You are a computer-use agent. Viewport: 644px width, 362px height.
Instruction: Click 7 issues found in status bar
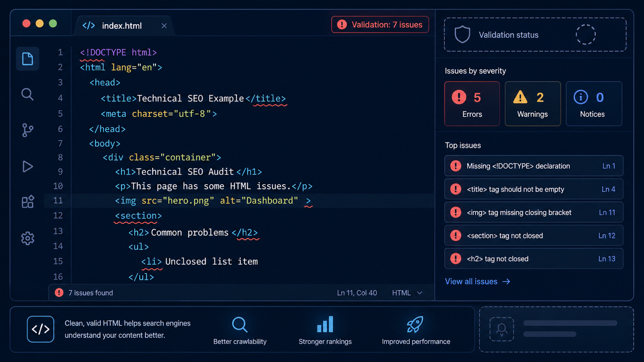(x=91, y=293)
